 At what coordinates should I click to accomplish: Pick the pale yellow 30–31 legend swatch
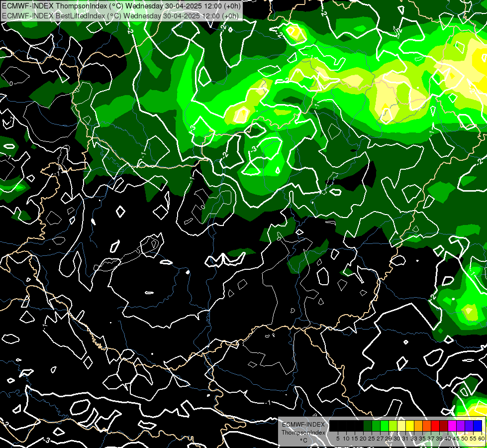[401, 426]
